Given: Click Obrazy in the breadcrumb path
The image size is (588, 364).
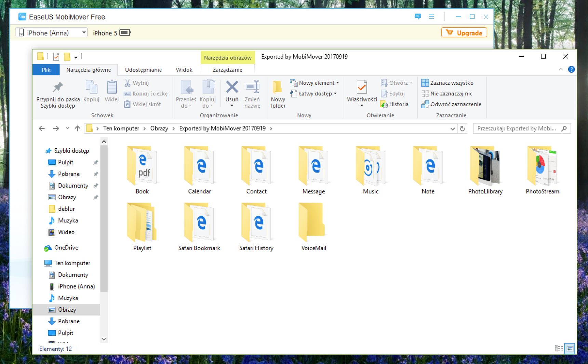Looking at the screenshot, I should (x=159, y=129).
